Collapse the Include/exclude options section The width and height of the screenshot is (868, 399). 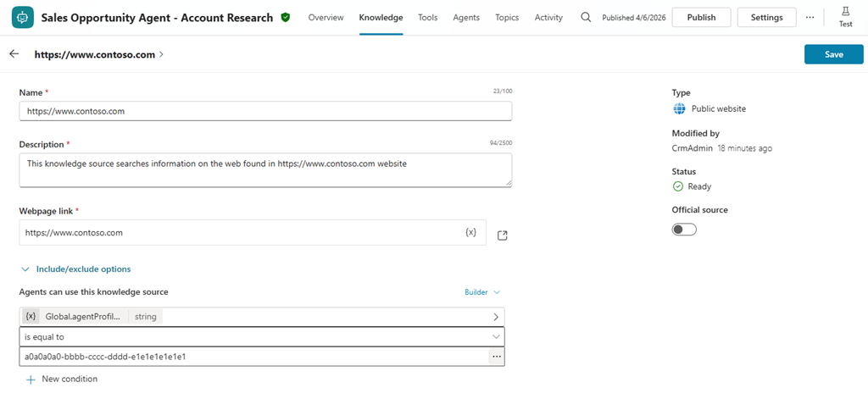[25, 269]
